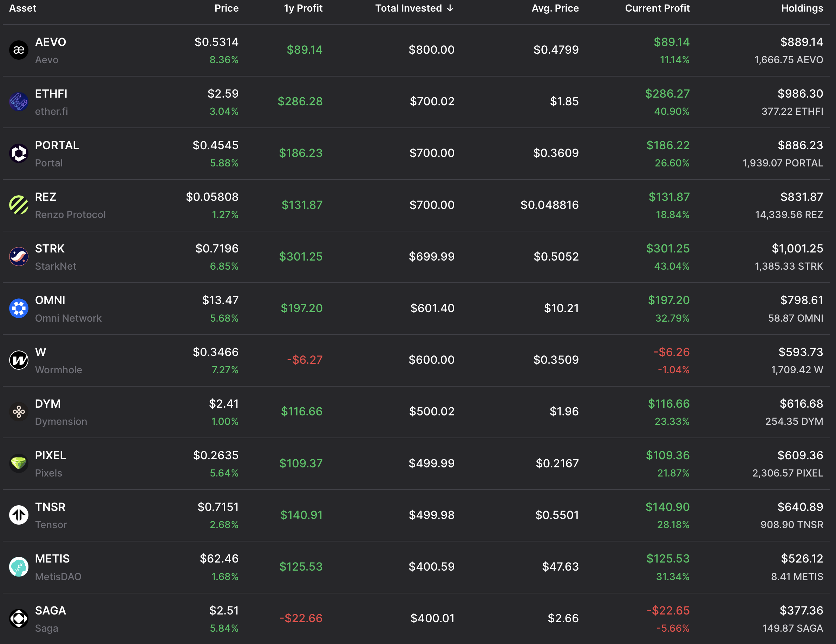
Task: Click the PORTAL token logo icon
Action: [x=19, y=153]
